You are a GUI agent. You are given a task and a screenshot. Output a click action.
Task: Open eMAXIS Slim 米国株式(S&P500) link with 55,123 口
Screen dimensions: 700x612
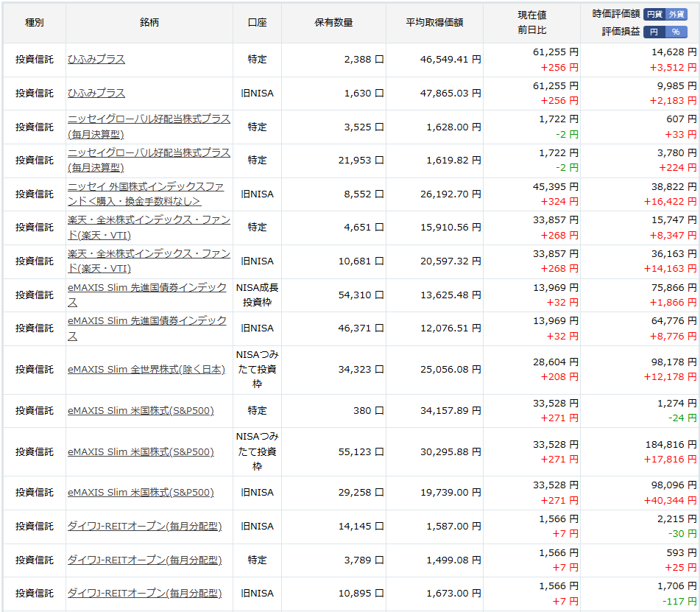[x=141, y=452]
